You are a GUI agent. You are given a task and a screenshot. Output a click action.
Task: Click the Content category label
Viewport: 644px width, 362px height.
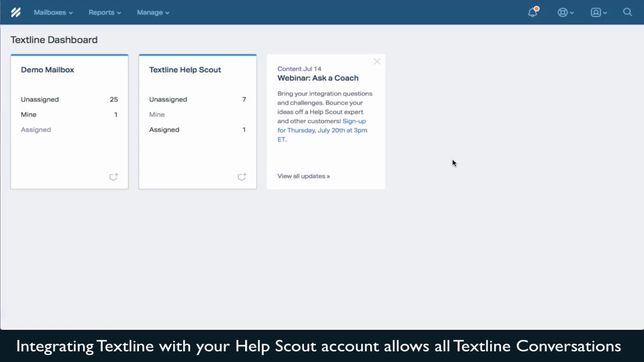click(x=289, y=69)
